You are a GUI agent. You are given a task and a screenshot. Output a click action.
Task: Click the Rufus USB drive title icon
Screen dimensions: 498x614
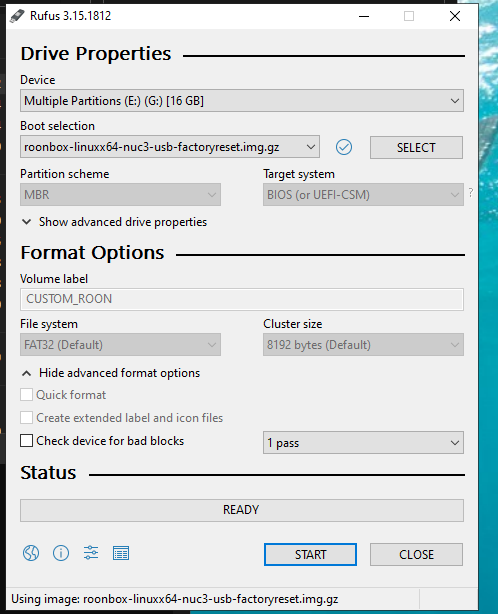(x=17, y=16)
